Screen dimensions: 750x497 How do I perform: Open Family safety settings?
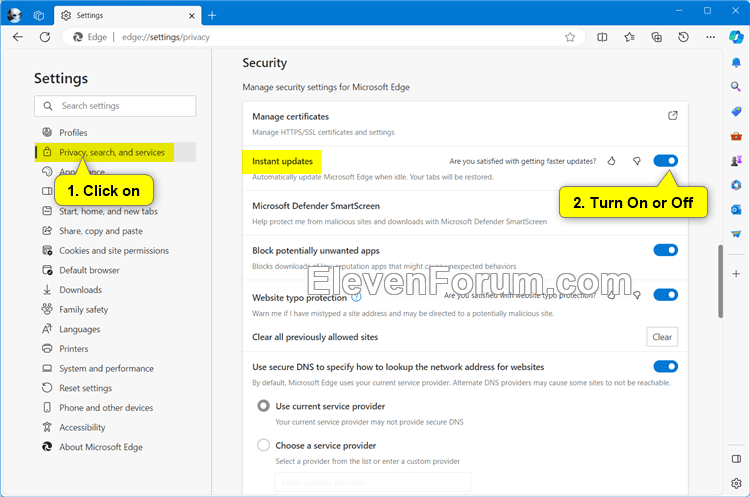(x=115, y=309)
